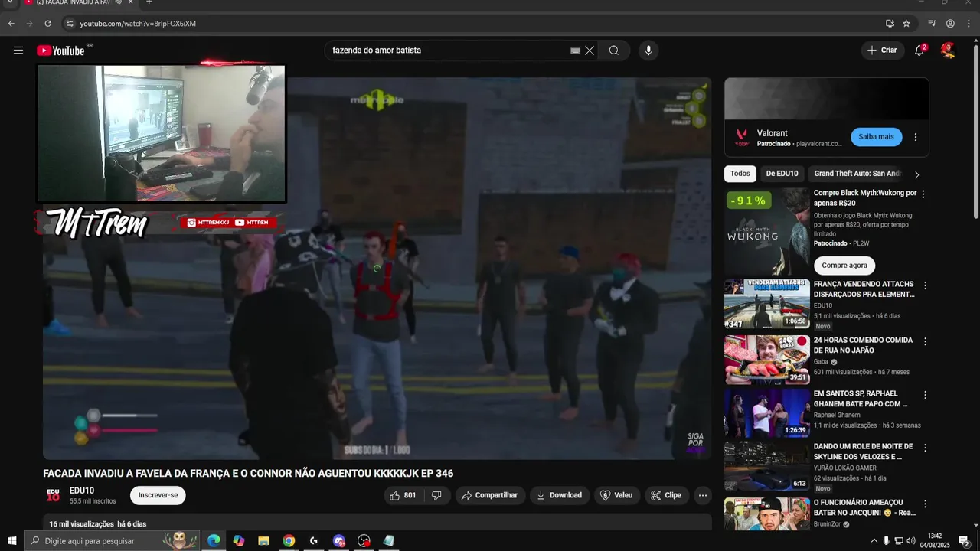This screenshot has height=551, width=980.
Task: Open the account avatar menu
Action: [948, 51]
